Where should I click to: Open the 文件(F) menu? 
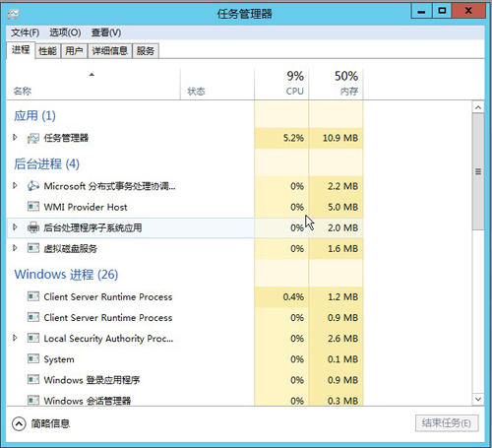pos(26,32)
